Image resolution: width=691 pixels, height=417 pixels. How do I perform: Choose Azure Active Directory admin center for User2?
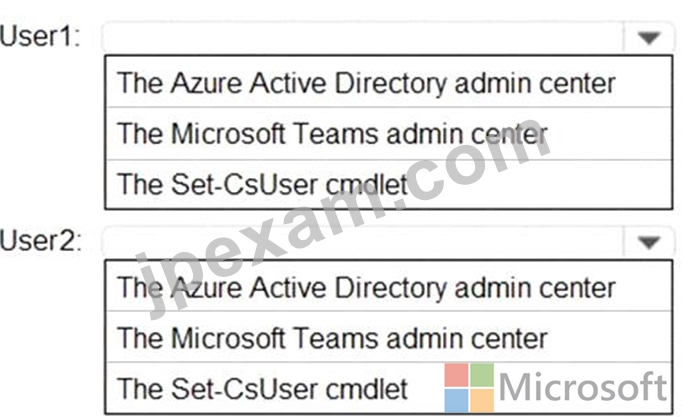point(389,287)
